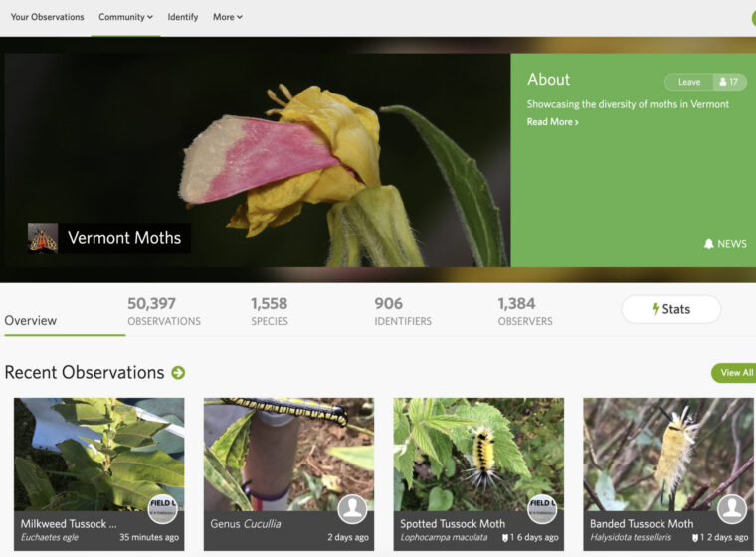756x557 pixels.
Task: Click the View All button
Action: coord(736,373)
